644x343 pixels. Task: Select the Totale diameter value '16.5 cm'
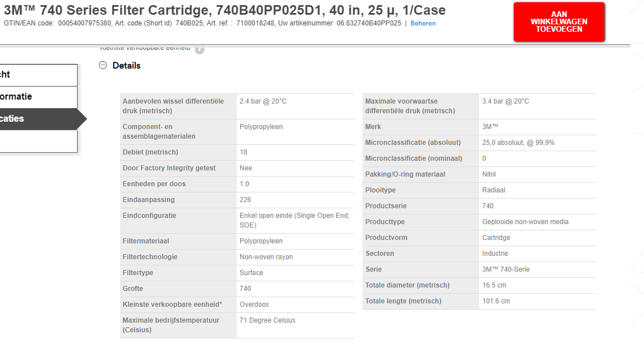coord(494,285)
